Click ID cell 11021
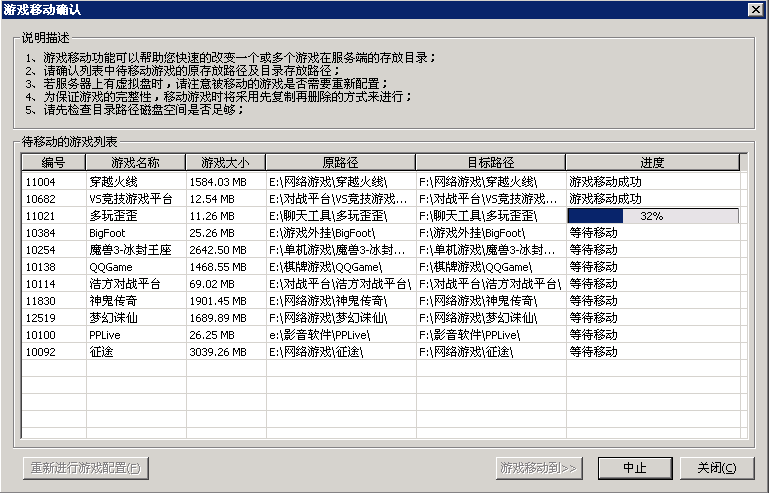 [x=41, y=216]
